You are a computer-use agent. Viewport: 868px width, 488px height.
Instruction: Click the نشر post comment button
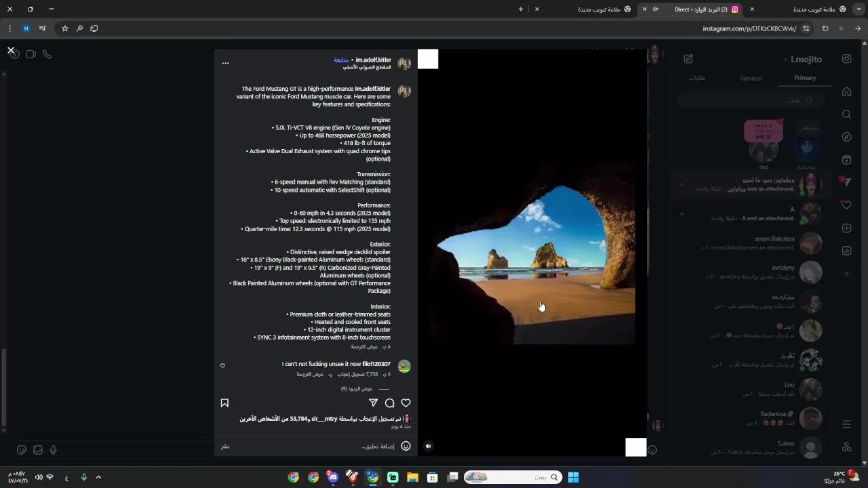point(225,446)
